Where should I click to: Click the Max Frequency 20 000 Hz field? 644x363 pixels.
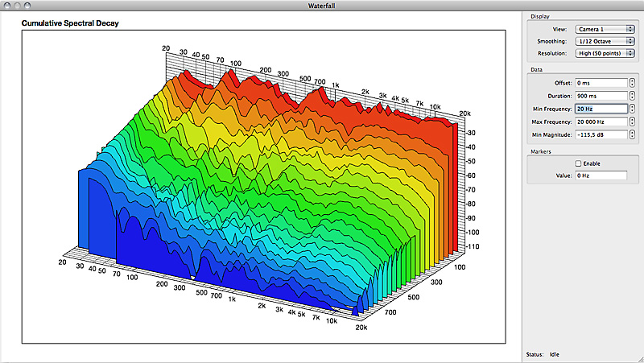pyautogui.click(x=601, y=121)
